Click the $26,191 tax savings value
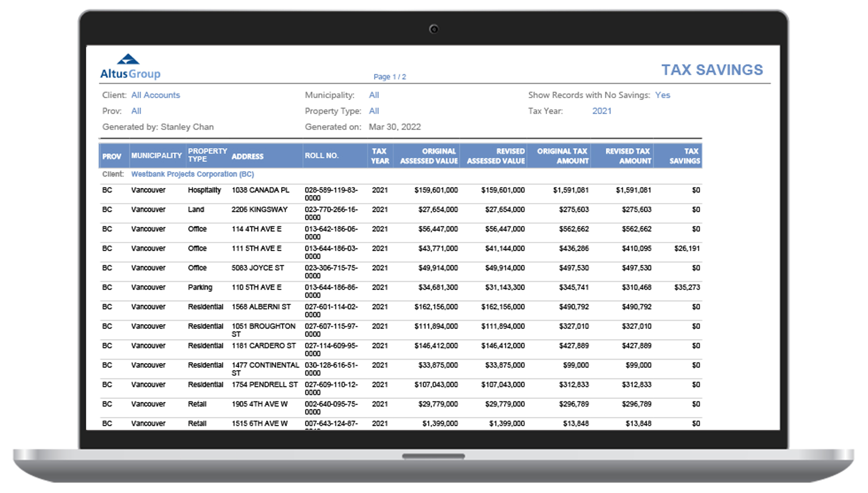Screen dimensions: 868x493 click(686, 249)
